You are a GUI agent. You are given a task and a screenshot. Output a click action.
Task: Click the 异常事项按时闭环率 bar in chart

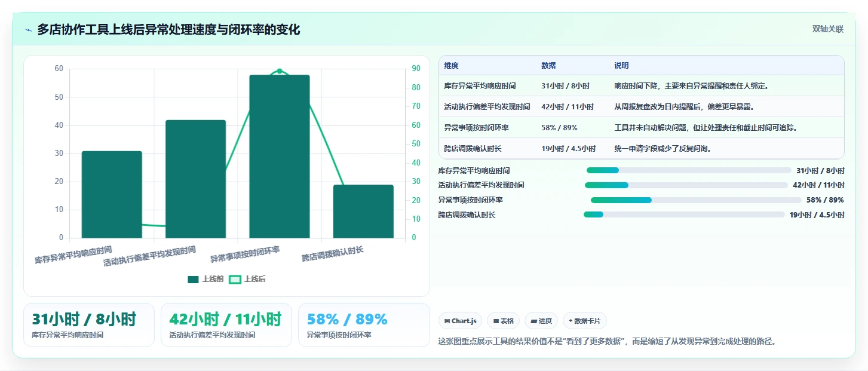[x=280, y=157]
